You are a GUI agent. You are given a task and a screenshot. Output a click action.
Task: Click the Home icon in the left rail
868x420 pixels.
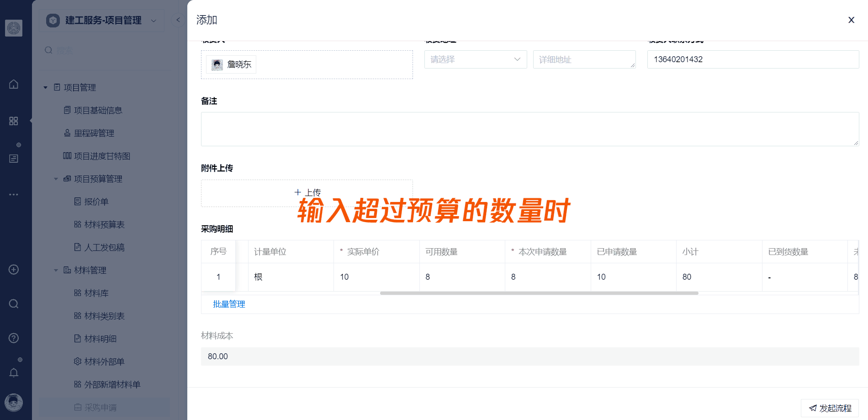click(14, 84)
